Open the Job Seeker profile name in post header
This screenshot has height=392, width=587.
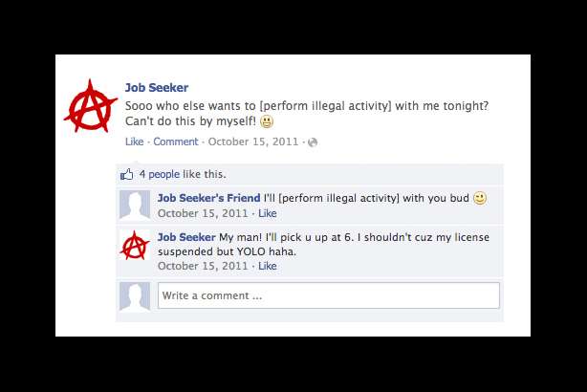(157, 88)
